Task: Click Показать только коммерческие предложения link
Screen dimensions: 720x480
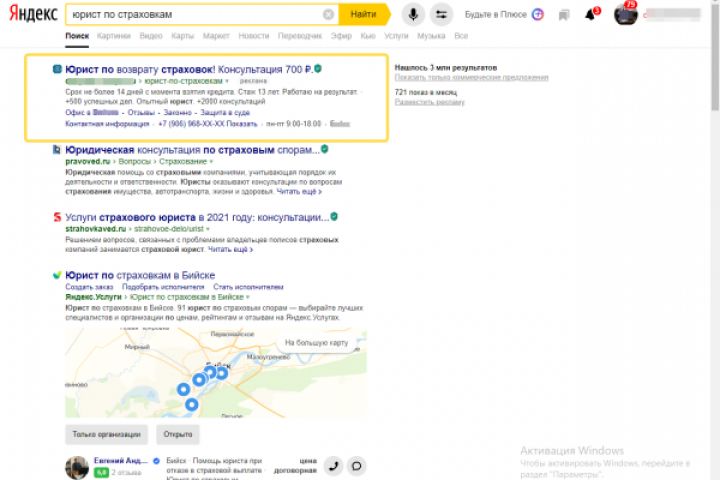Action: coord(472,78)
